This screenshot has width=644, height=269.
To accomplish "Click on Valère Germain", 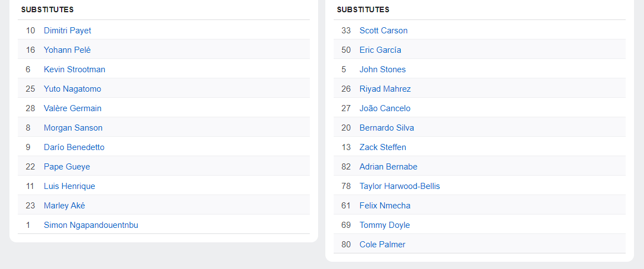I will (72, 108).
